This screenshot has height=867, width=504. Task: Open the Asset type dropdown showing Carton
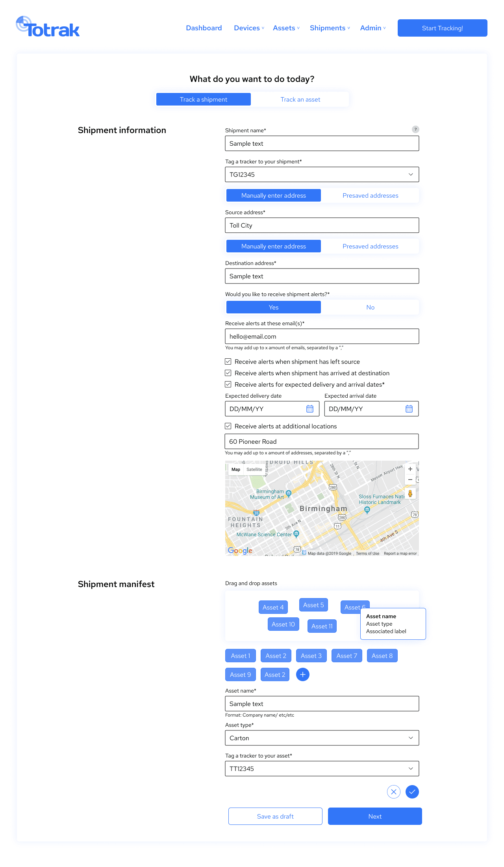point(322,738)
